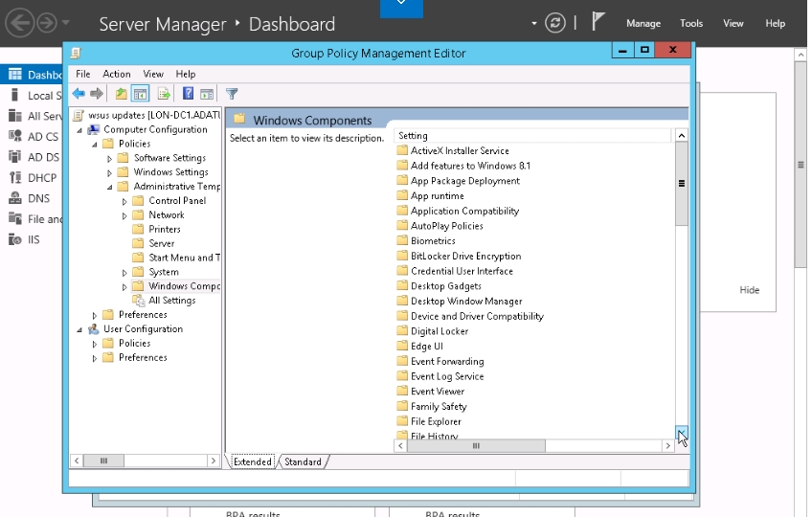Click the Show/Hide Action Pane icon

[207, 93]
